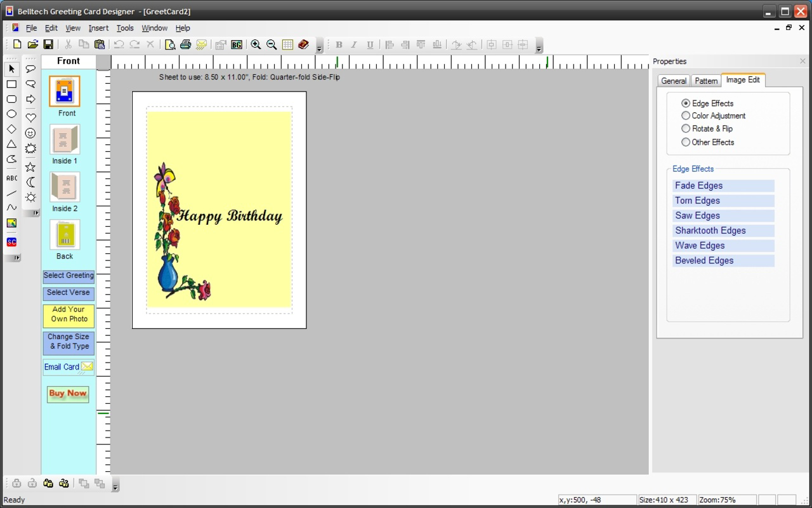Expand formatting toolbar overflow arrow
The image size is (812, 508).
click(x=539, y=46)
